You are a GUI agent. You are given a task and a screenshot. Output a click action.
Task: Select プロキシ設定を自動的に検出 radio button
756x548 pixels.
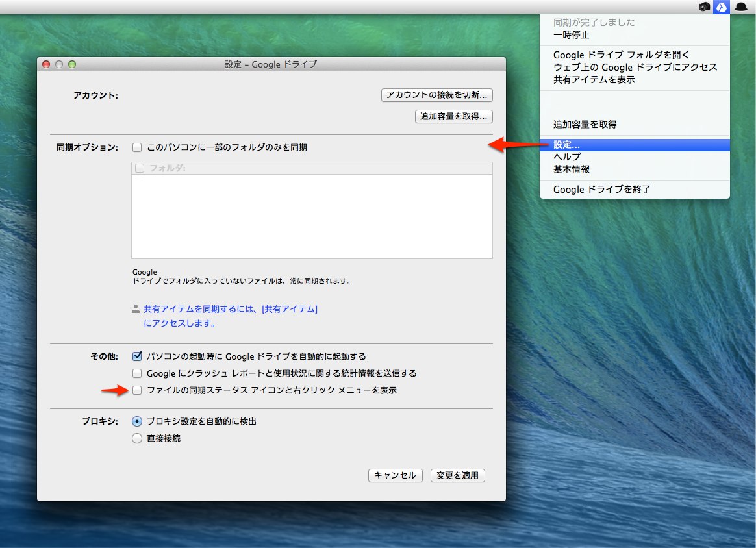coord(137,421)
